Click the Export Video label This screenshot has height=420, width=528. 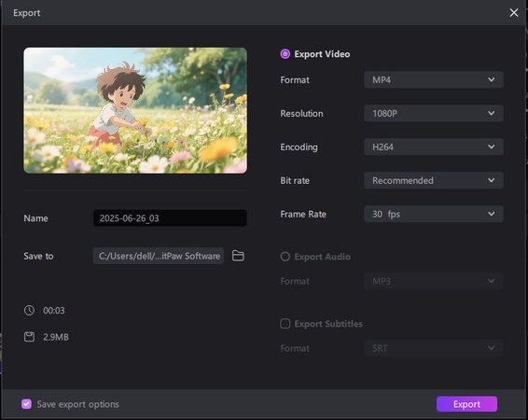pyautogui.click(x=322, y=54)
